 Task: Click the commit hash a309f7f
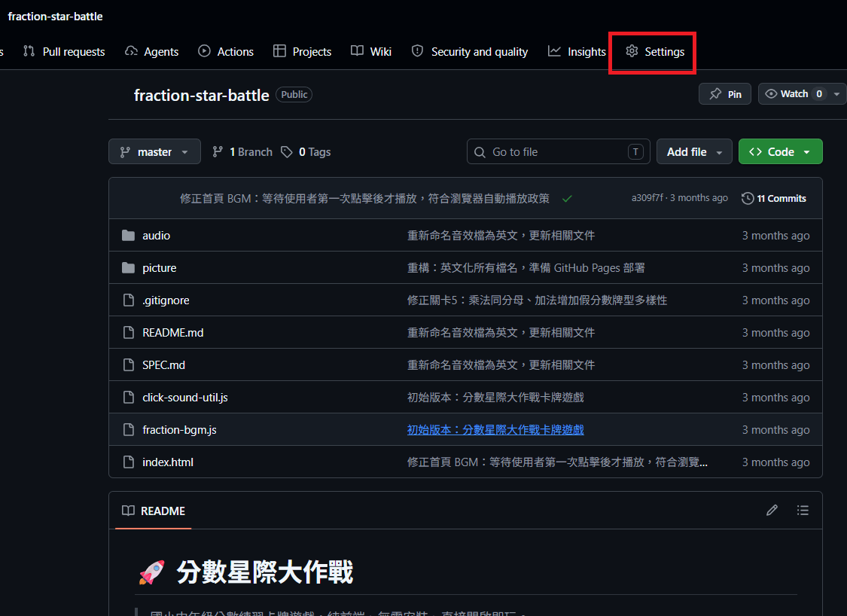(x=647, y=198)
